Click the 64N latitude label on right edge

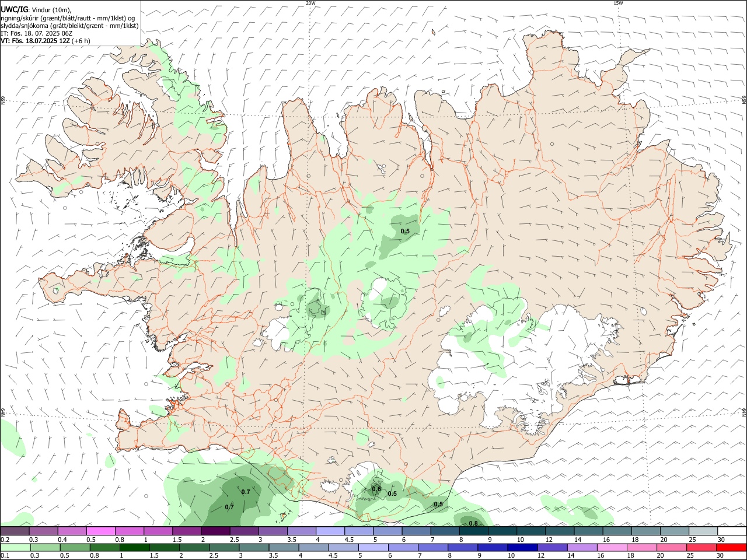pyautogui.click(x=744, y=411)
